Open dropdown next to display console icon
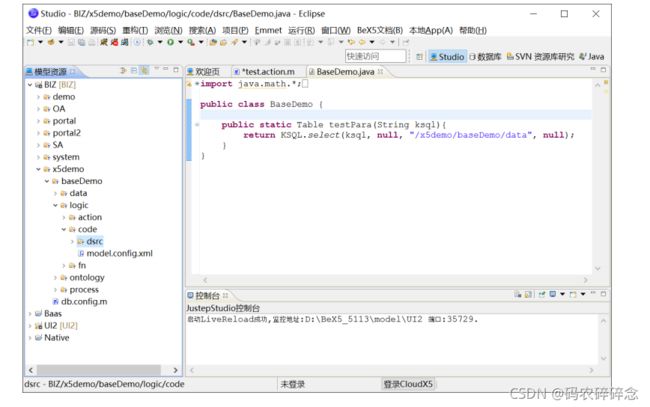Image resolution: width=650 pixels, height=407 pixels. (x=563, y=295)
